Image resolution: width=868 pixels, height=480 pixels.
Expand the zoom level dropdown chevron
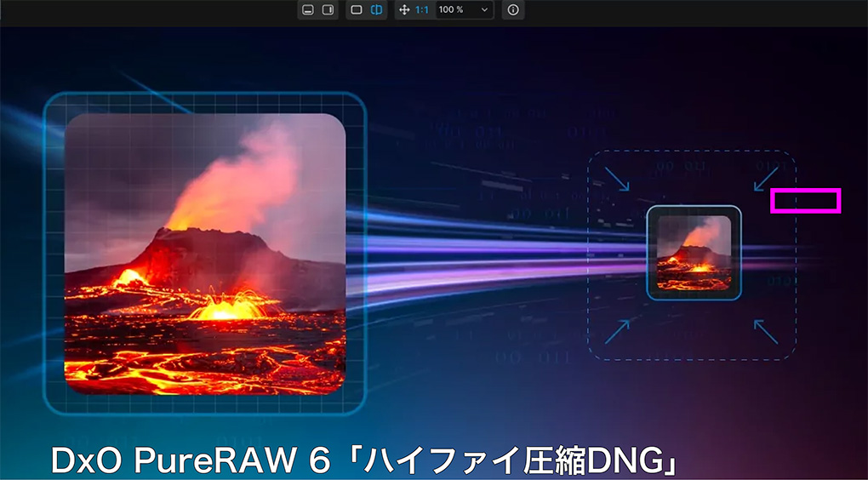click(484, 10)
